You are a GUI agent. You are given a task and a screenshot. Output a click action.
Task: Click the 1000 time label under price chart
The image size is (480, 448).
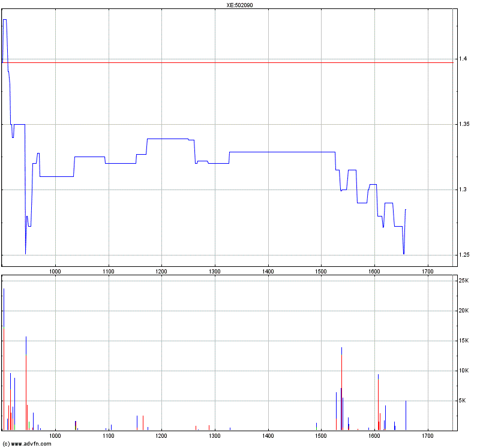pos(55,272)
